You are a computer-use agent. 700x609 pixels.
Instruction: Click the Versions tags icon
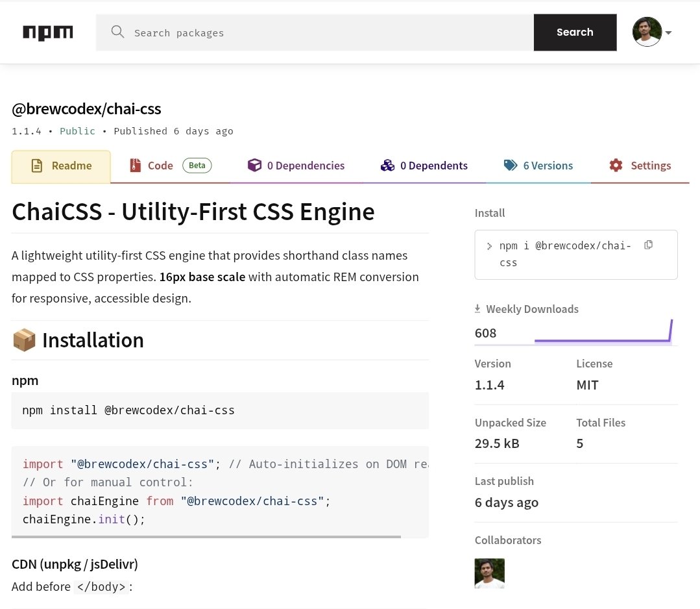click(511, 166)
